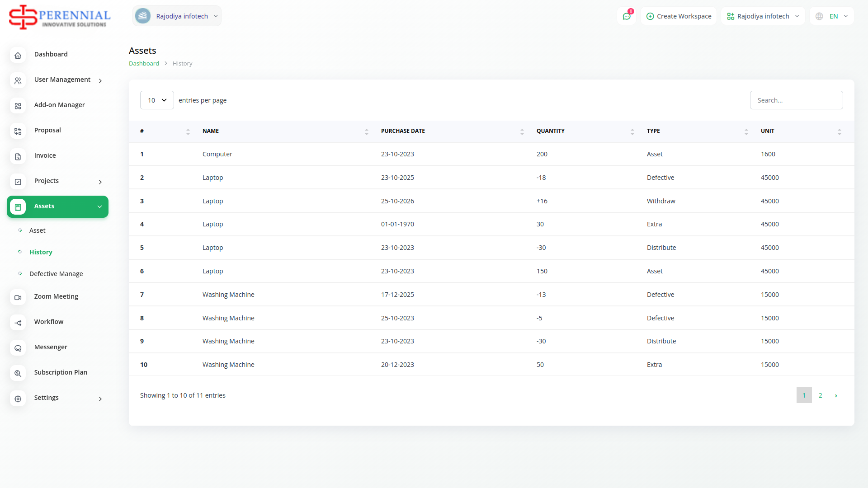Image resolution: width=868 pixels, height=488 pixels.
Task: Click the Add-on Manager grid icon
Action: point(18,106)
